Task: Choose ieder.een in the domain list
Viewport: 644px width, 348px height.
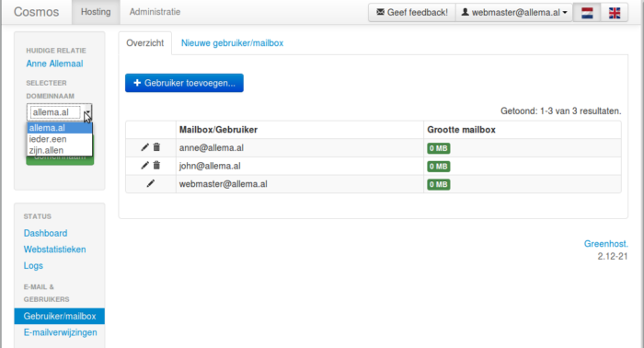Action: point(60,139)
